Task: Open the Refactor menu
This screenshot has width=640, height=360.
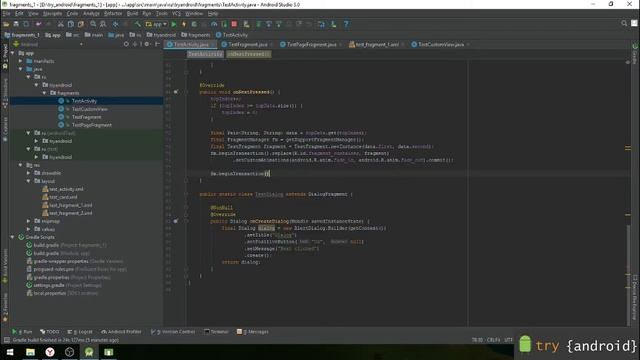Action: [113, 13]
